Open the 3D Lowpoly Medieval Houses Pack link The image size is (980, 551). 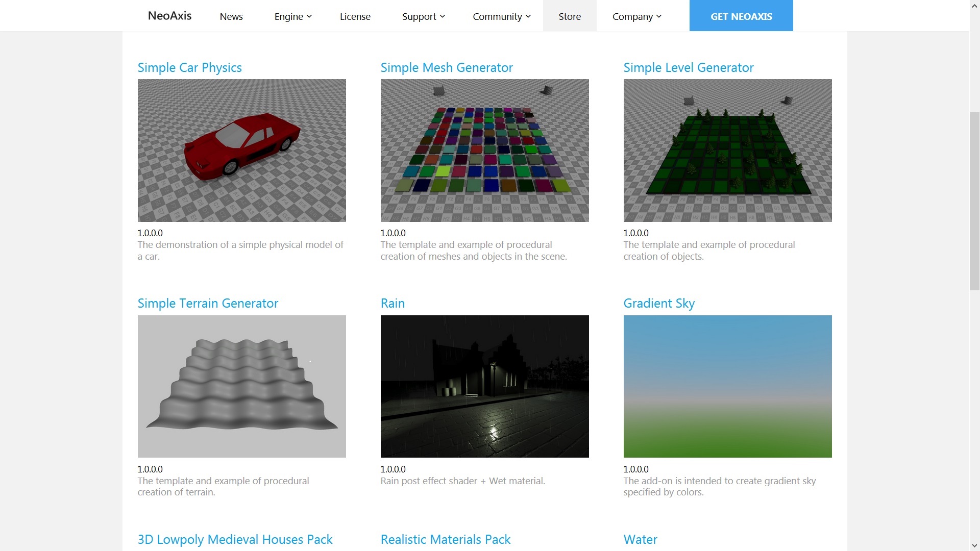pyautogui.click(x=235, y=539)
